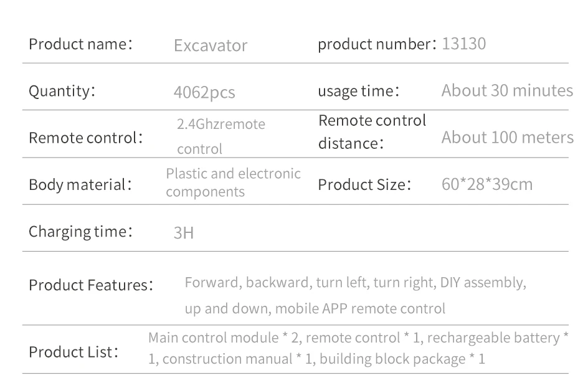Click the 'Product Size:' label
Viewport: 588px width, 388px height.
pos(364,184)
